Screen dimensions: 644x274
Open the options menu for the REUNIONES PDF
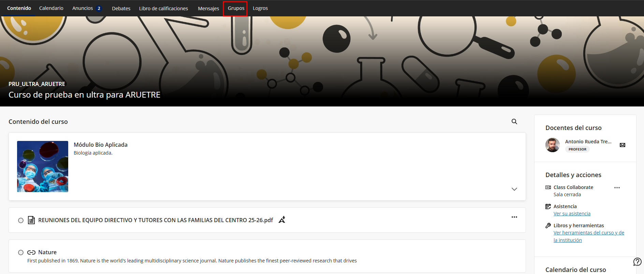tap(514, 217)
